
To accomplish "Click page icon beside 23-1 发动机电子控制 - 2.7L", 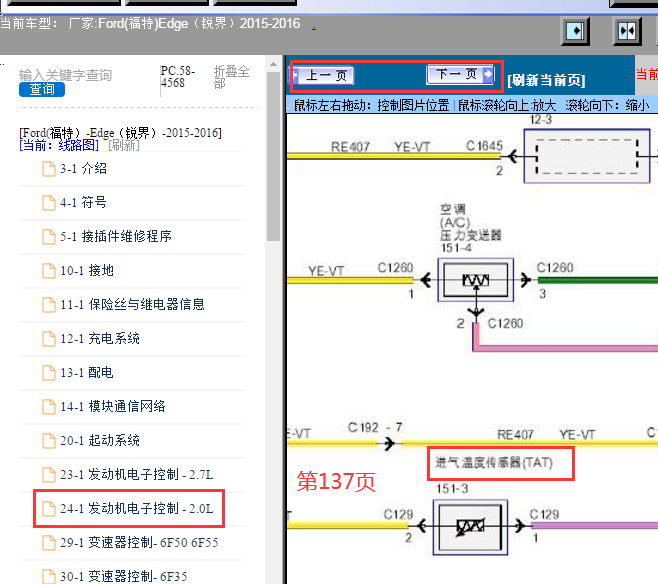I will tap(49, 475).
